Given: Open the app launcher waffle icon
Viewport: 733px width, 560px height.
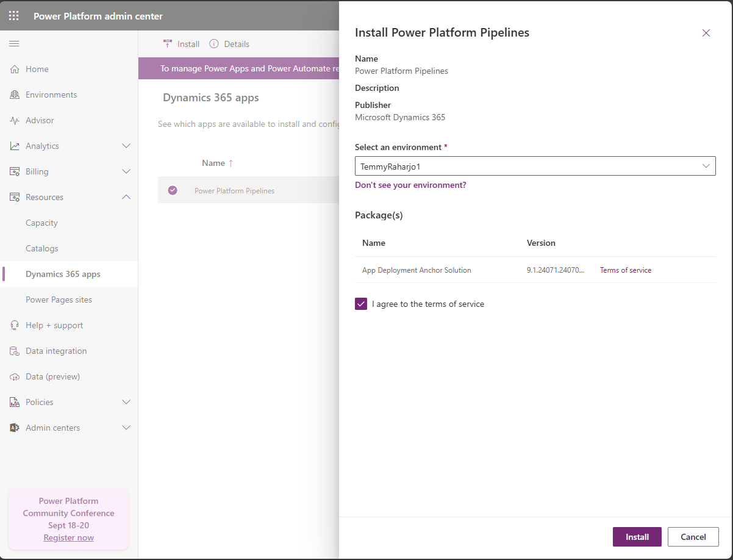Looking at the screenshot, I should (14, 16).
